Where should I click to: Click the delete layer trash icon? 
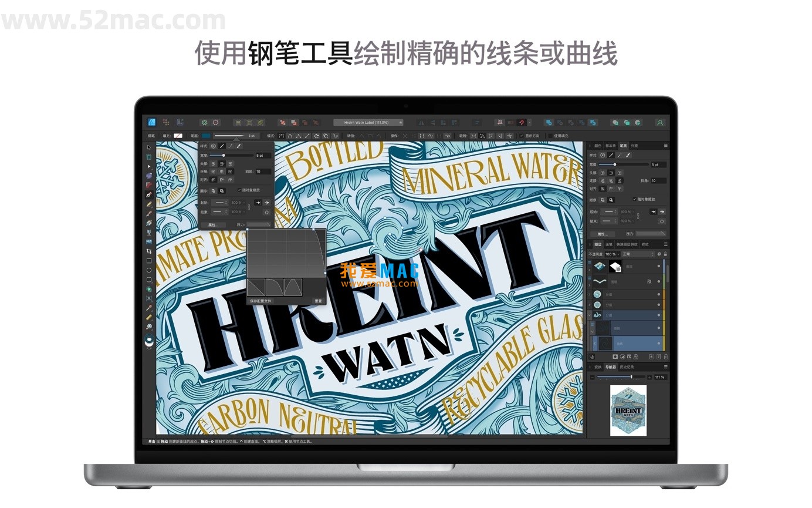tap(666, 355)
